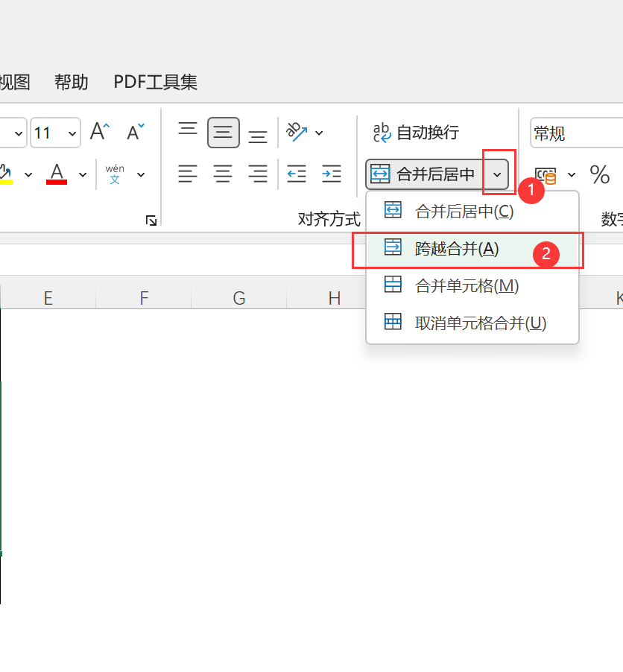Switch to the PDF工具集 tab
623x672 pixels.
pos(154,82)
